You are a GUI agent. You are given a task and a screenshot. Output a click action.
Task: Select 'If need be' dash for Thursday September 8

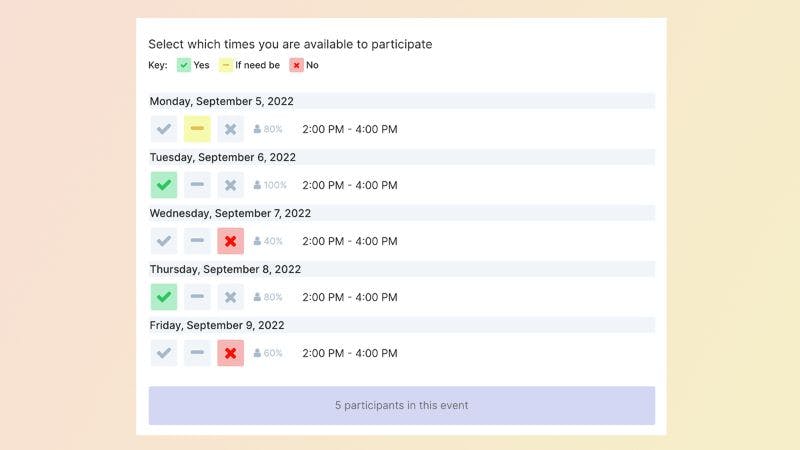pyautogui.click(x=197, y=297)
